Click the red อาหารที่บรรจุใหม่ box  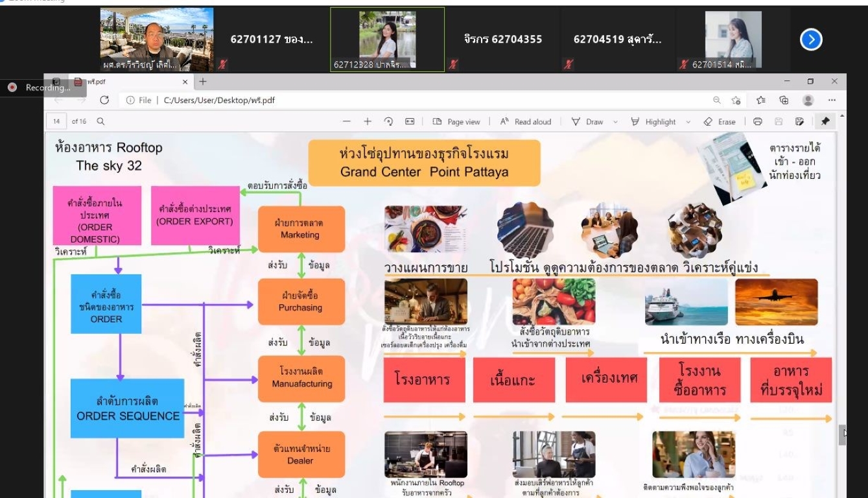791,380
